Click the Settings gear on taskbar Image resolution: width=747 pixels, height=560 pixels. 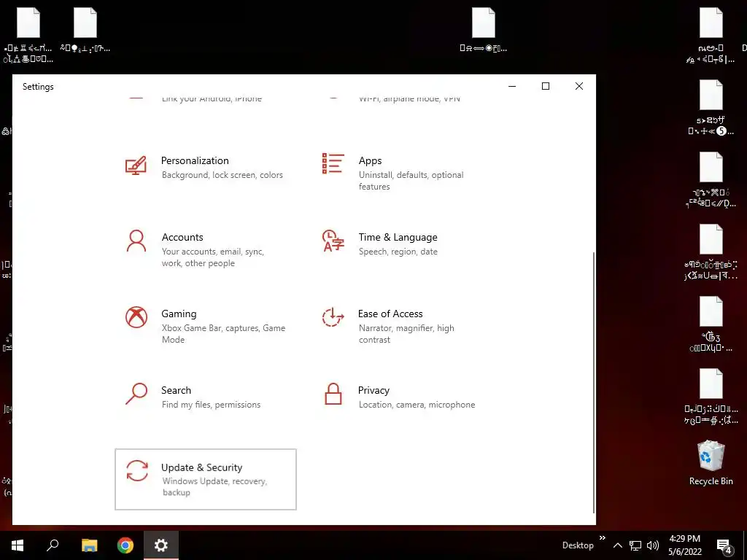[x=161, y=545]
